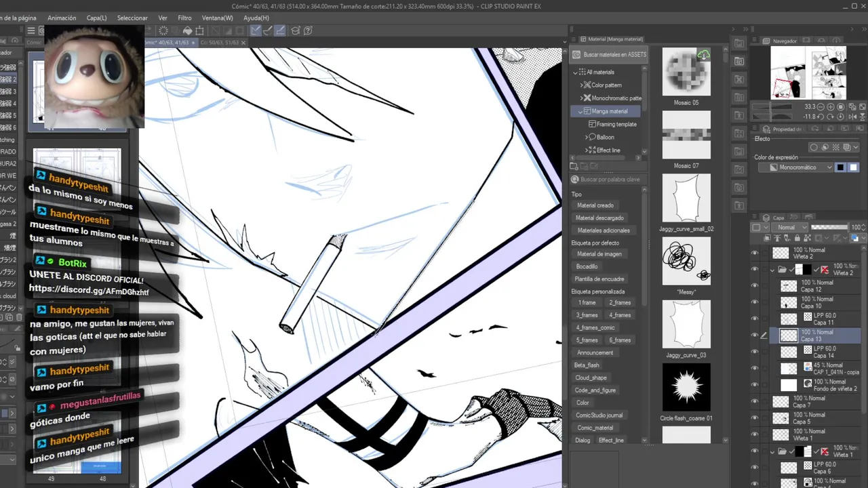
Task: Select the 4_frames_comic tag
Action: pos(595,327)
